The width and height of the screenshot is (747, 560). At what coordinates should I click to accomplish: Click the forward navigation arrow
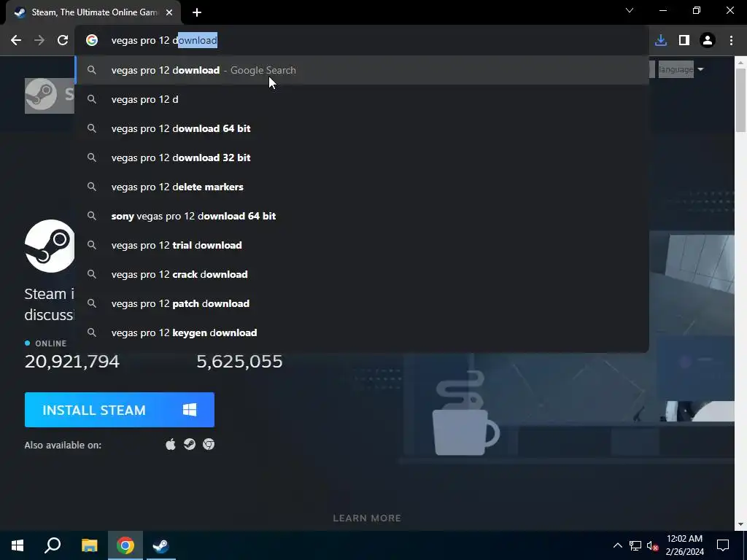tap(39, 41)
